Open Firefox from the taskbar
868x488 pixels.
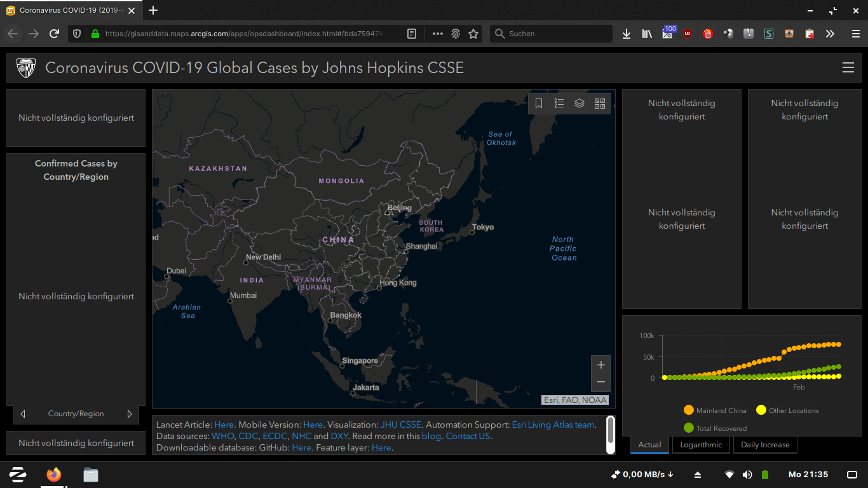click(x=54, y=475)
